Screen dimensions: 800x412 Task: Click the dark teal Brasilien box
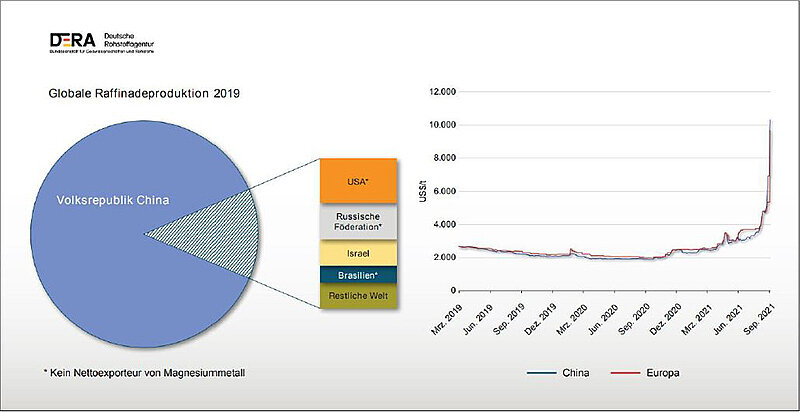click(357, 274)
